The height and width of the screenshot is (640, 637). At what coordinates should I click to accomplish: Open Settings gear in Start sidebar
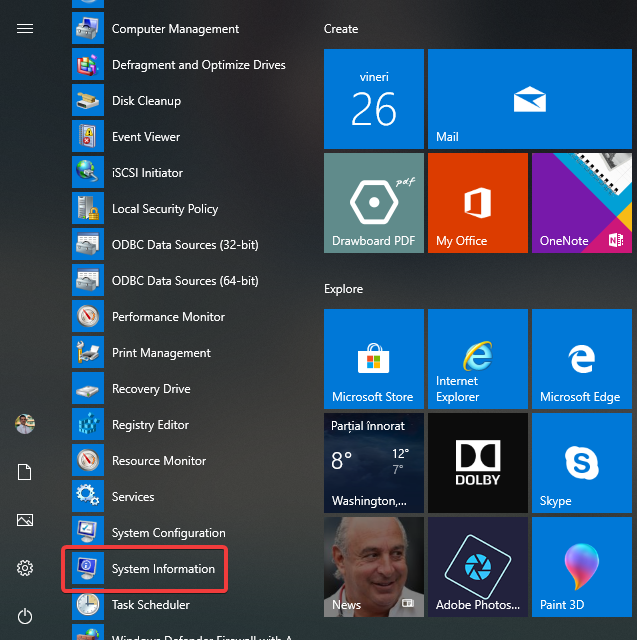(x=25, y=568)
